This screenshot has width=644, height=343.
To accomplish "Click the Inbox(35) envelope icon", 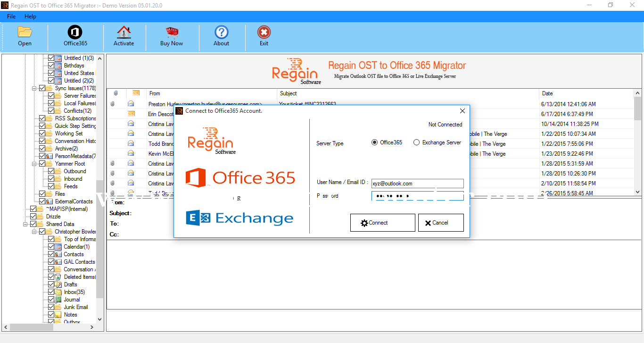I will 58,292.
